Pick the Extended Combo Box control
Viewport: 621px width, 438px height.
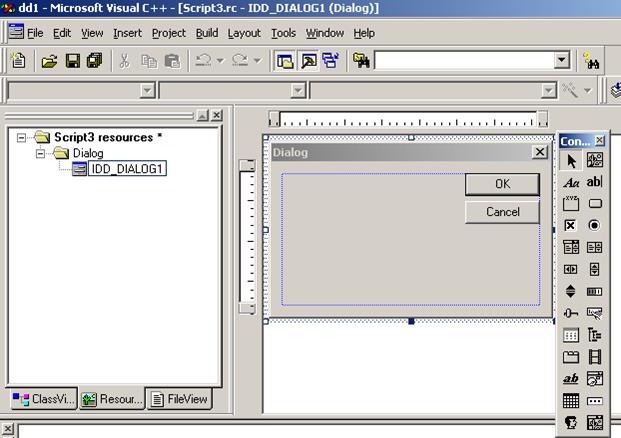[594, 423]
